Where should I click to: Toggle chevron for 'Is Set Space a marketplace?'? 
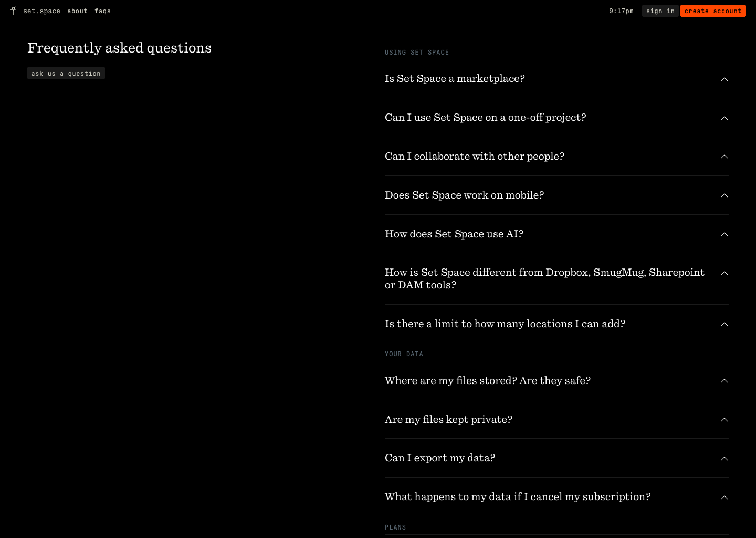click(x=724, y=79)
